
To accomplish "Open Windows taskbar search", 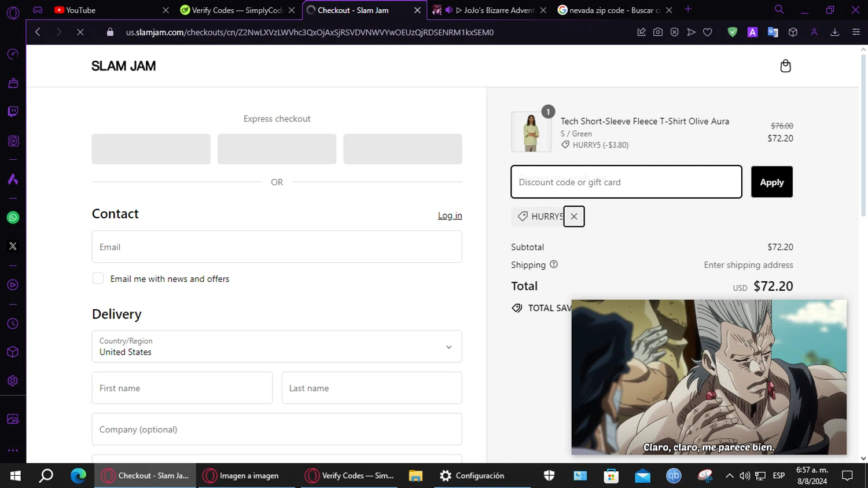I will 46,476.
